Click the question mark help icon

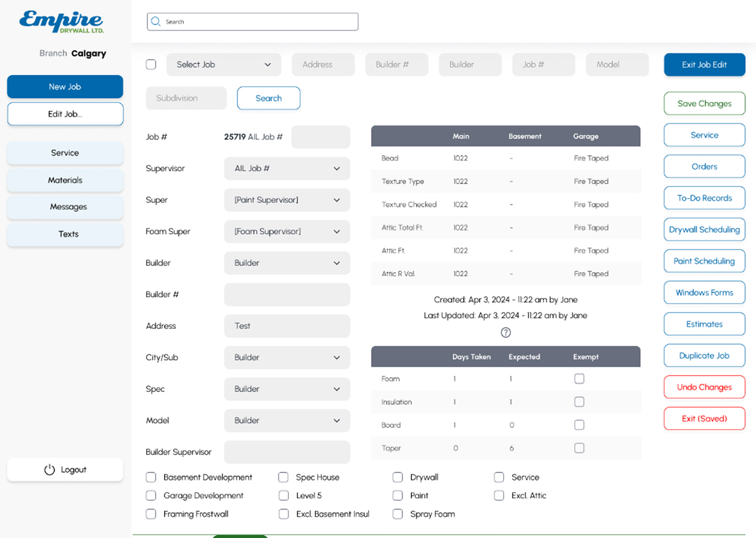tap(505, 332)
